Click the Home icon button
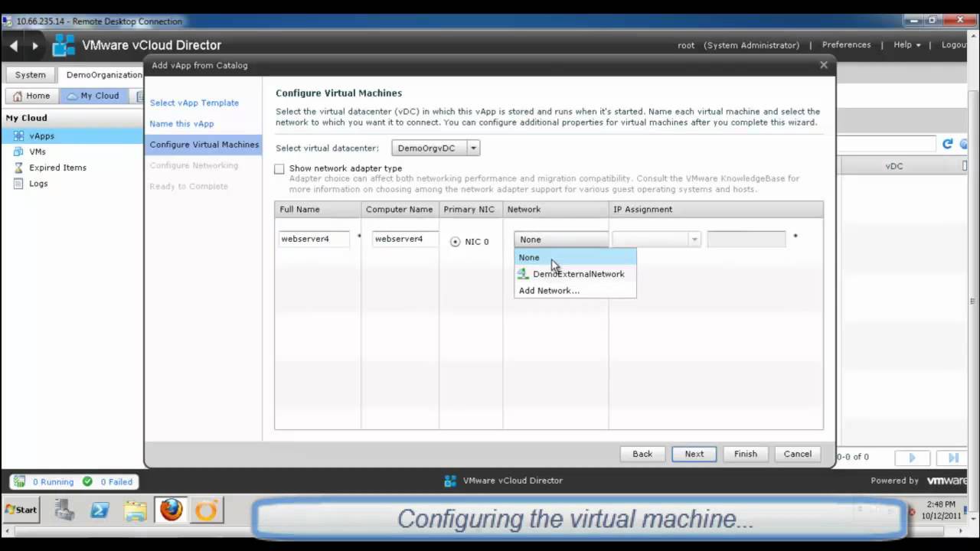The image size is (980, 551). (31, 96)
